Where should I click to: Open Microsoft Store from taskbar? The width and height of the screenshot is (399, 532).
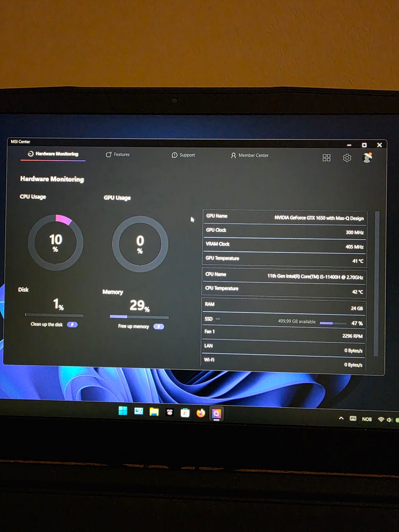pos(185,413)
